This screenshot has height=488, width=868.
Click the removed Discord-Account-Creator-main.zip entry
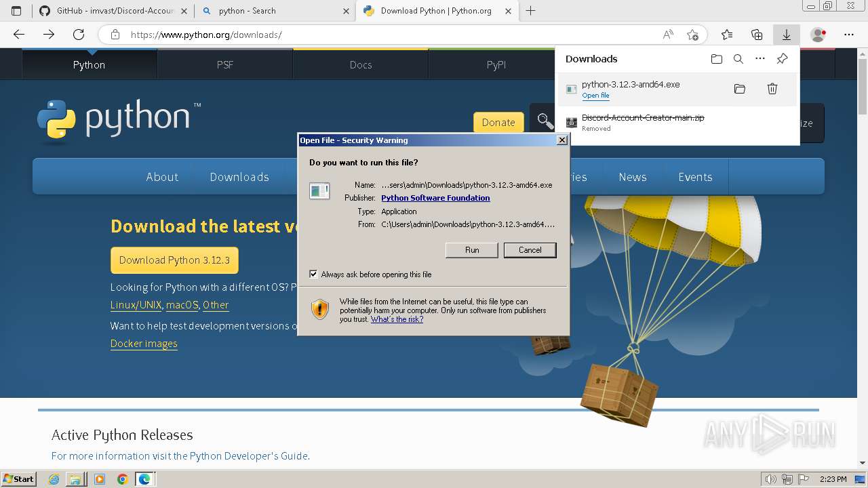pos(678,122)
